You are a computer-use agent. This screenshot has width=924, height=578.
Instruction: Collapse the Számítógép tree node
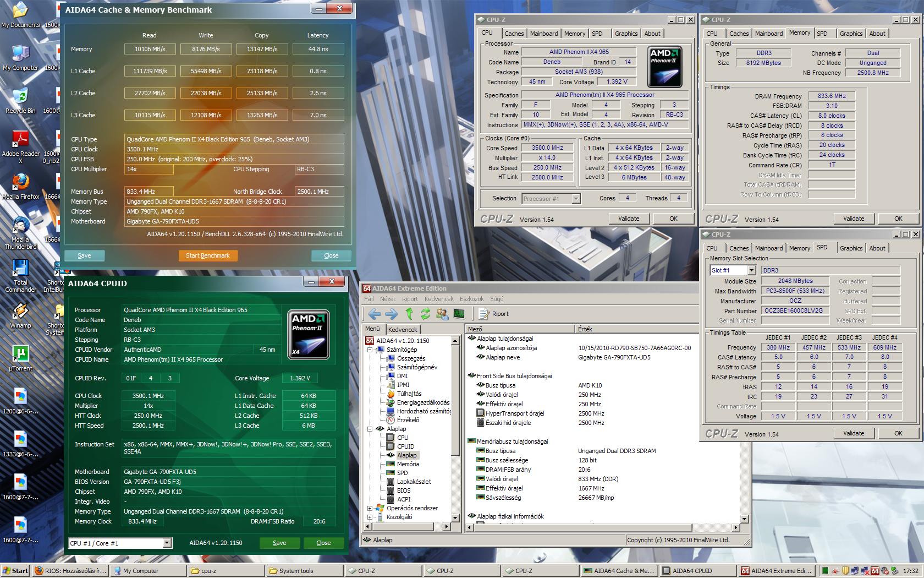pos(370,350)
